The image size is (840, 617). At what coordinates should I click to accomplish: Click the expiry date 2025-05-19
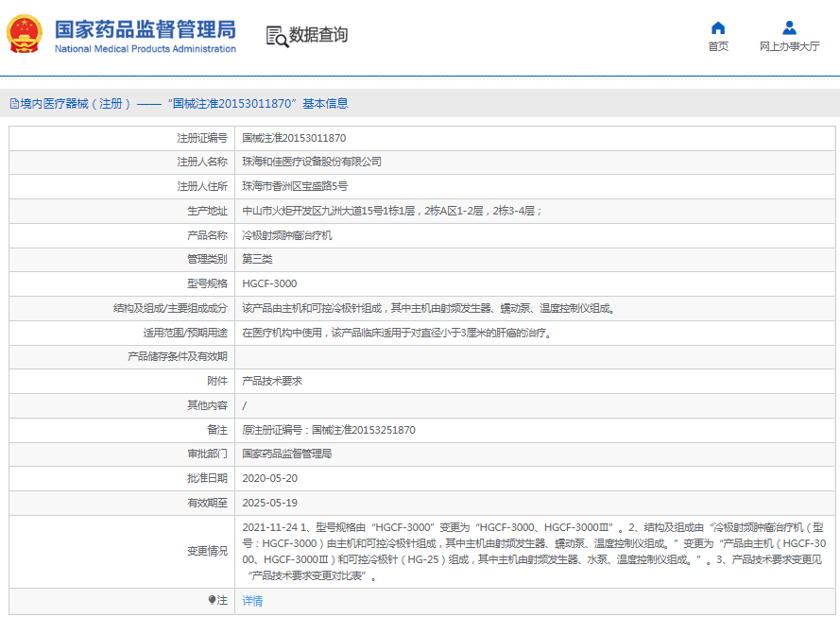pyautogui.click(x=269, y=503)
